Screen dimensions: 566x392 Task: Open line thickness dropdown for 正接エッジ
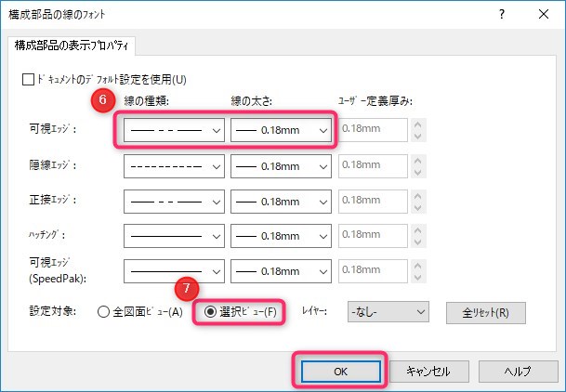pos(282,202)
